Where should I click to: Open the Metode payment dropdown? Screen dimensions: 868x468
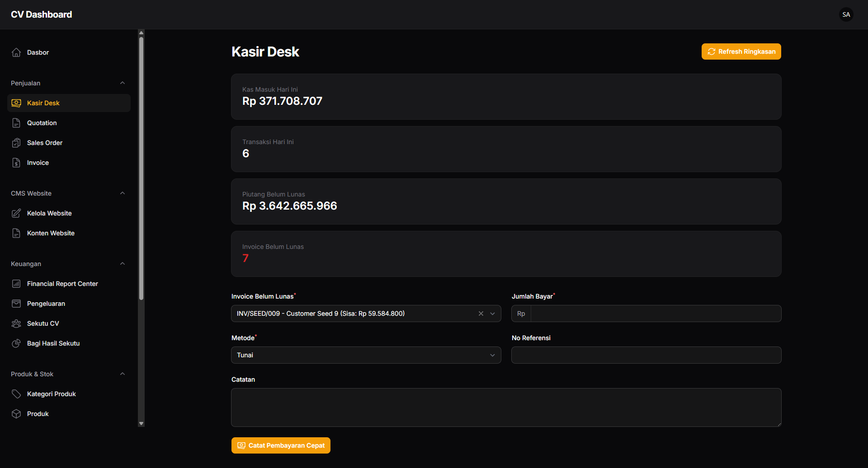click(x=492, y=355)
